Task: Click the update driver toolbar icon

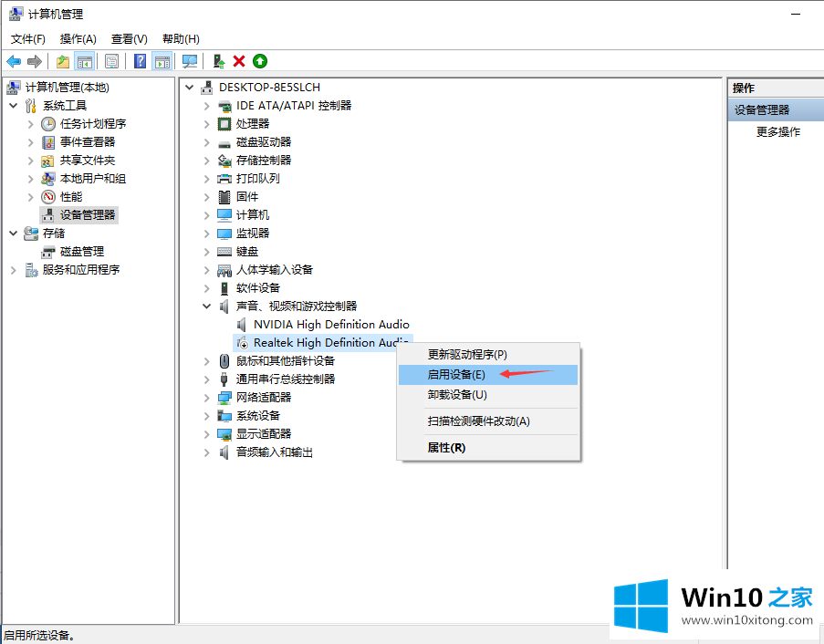Action: [x=219, y=61]
